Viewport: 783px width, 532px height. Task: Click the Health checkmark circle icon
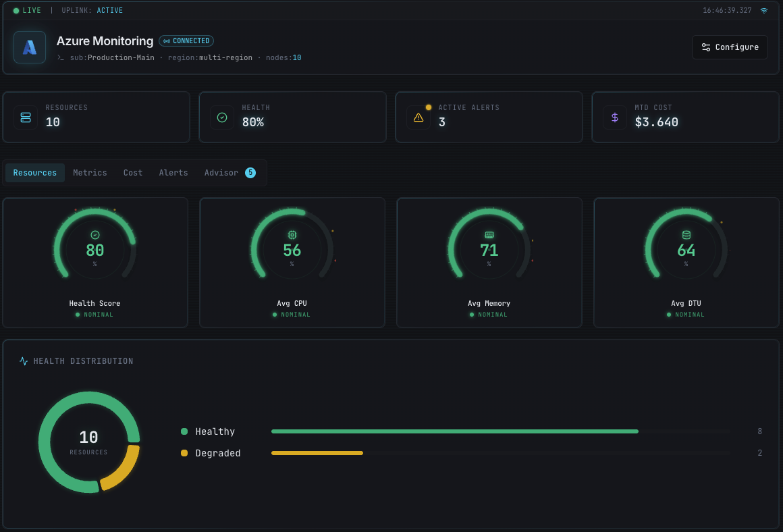(x=222, y=117)
